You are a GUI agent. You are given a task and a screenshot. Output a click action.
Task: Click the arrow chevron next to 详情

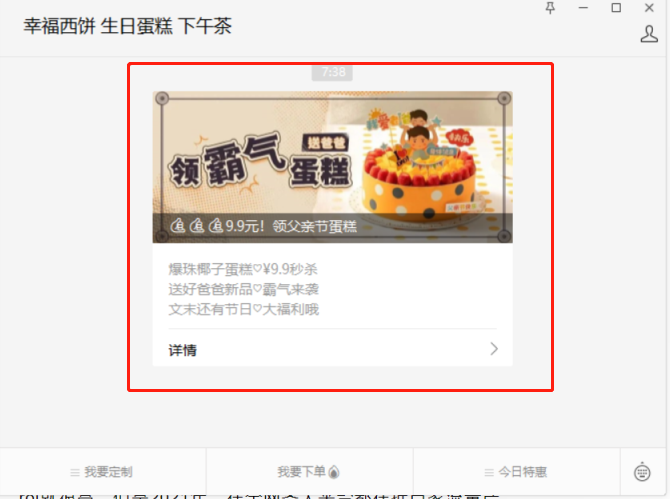point(494,349)
